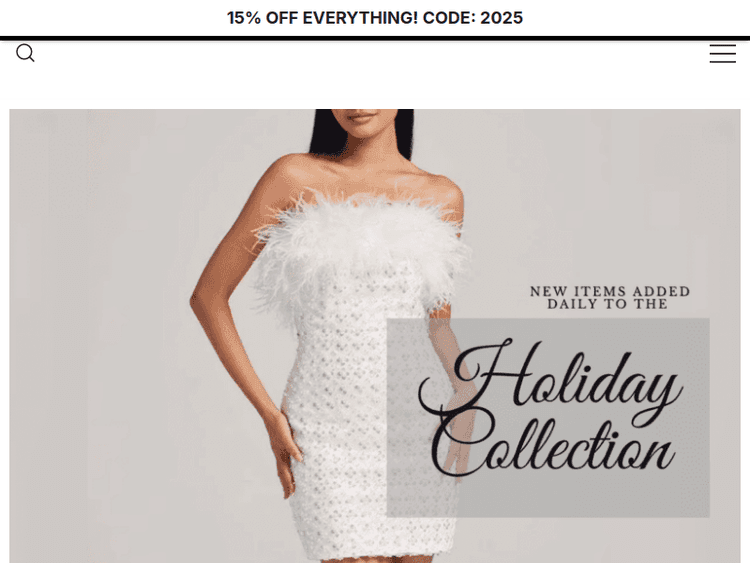The height and width of the screenshot is (563, 750).
Task: Select the feather trim on the dress
Action: click(x=361, y=242)
